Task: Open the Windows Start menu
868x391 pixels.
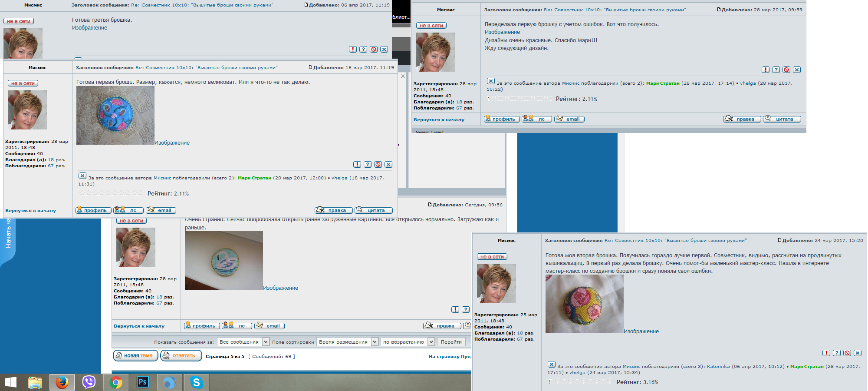Action: tap(10, 382)
